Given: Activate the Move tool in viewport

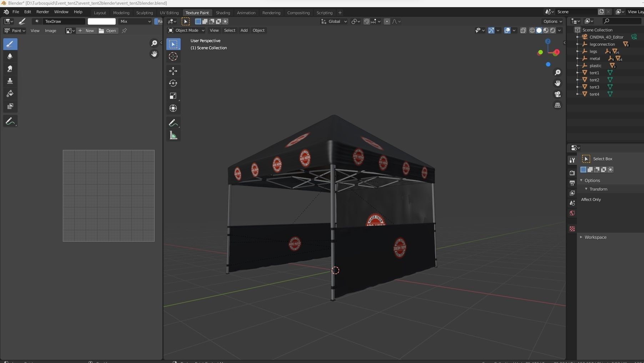Looking at the screenshot, I should click(173, 71).
